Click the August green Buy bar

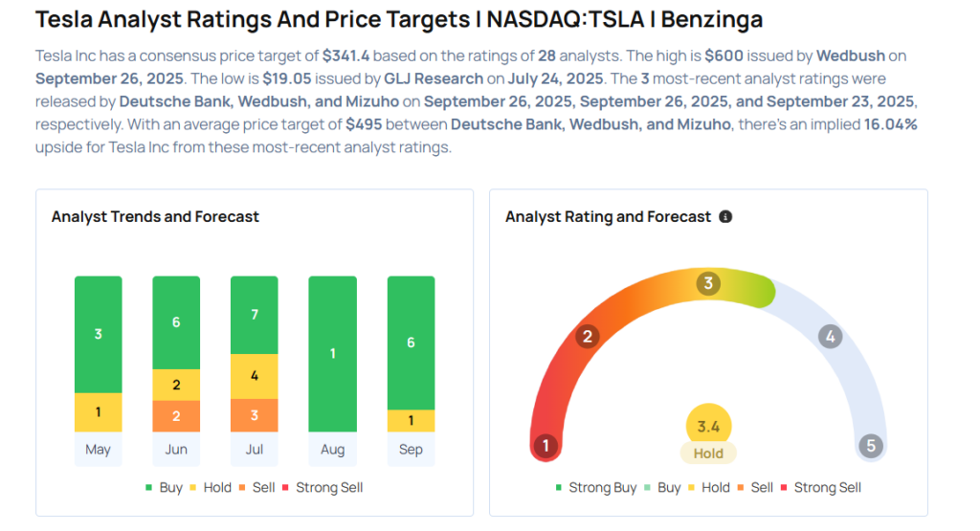click(x=332, y=354)
